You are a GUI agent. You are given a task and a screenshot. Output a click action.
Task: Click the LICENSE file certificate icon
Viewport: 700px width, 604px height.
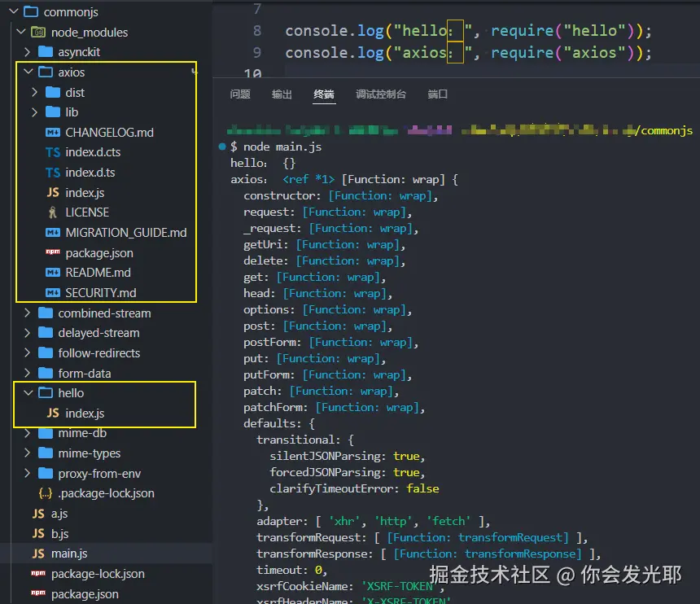53,212
